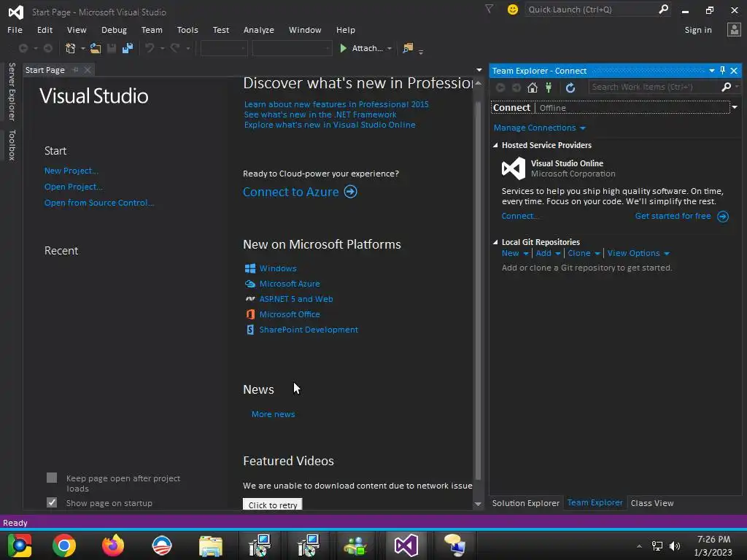Click Open from Source Control... link

(x=99, y=203)
